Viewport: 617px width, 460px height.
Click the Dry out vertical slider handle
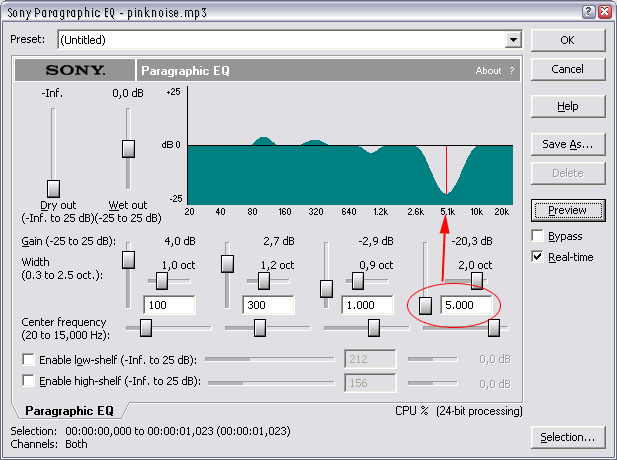tap(54, 188)
